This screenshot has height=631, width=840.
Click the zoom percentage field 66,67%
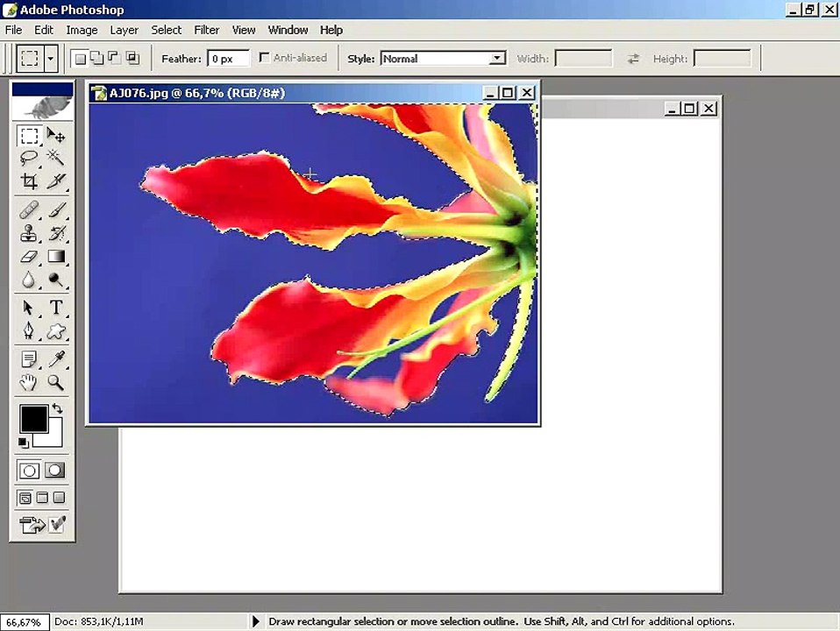click(x=25, y=622)
